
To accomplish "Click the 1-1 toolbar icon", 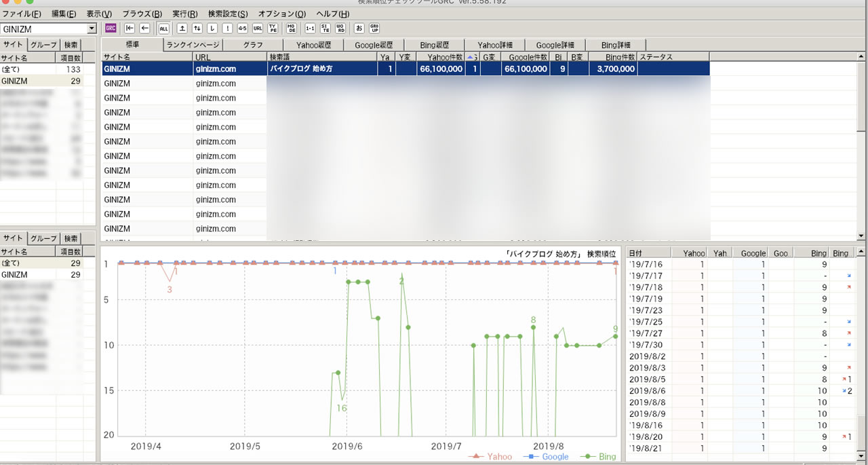I will click(x=309, y=29).
